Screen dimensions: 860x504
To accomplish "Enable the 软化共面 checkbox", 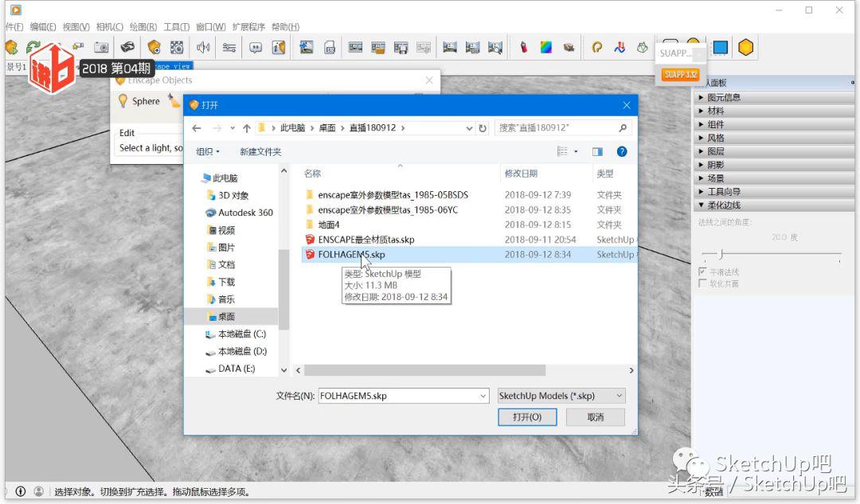I will coord(702,283).
